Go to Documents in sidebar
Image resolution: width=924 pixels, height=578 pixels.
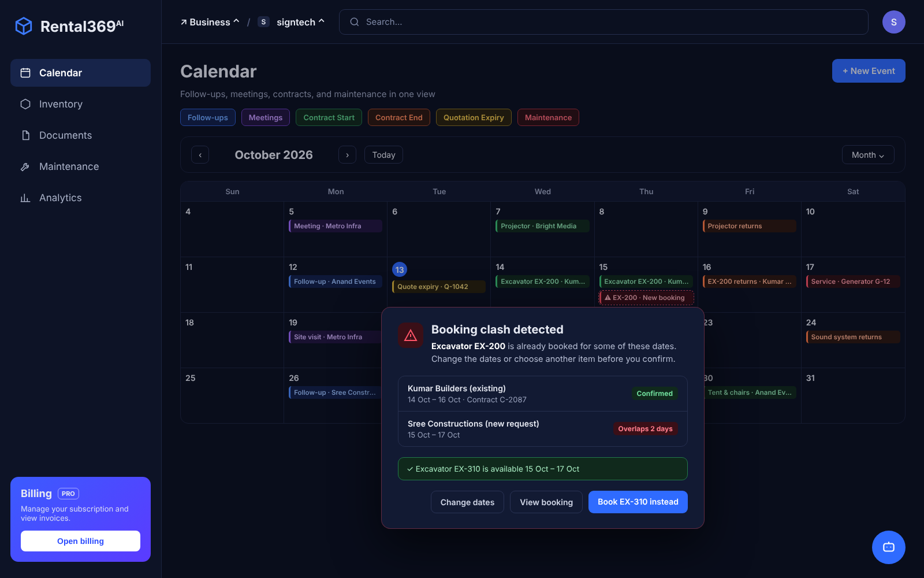point(80,135)
